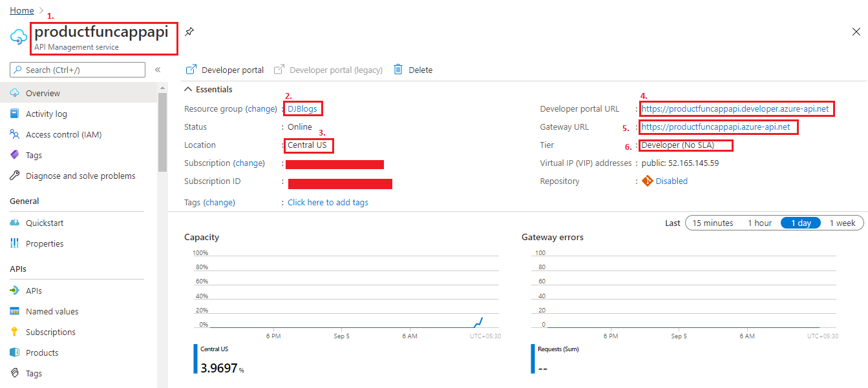Click change next to Subscription
This screenshot has height=388, width=868.
[249, 163]
